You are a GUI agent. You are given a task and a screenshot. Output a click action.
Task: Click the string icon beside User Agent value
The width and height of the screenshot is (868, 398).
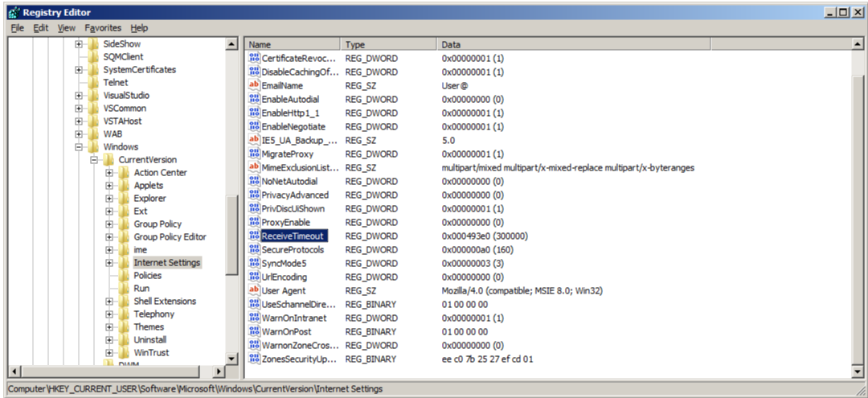[x=254, y=290]
